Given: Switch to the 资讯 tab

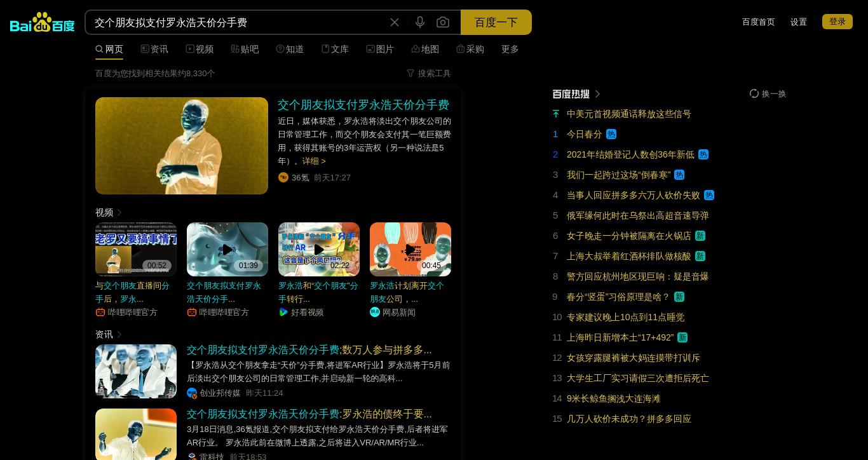Looking at the screenshot, I should pos(154,49).
